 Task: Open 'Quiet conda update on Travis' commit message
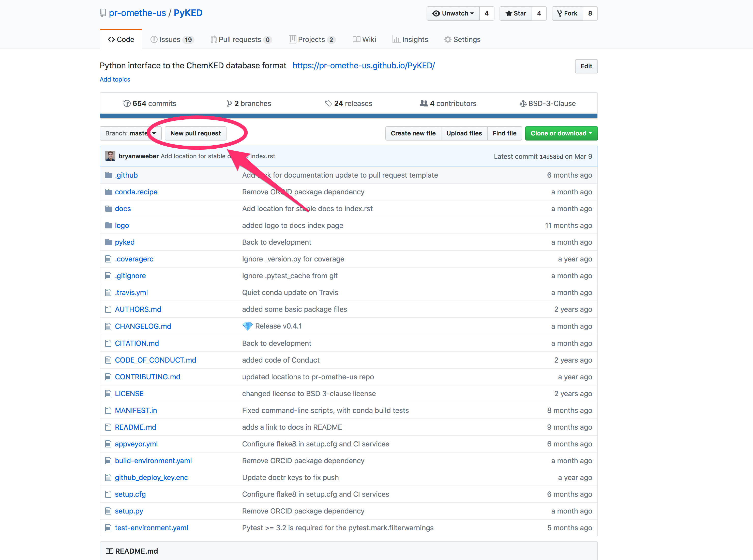click(x=290, y=292)
